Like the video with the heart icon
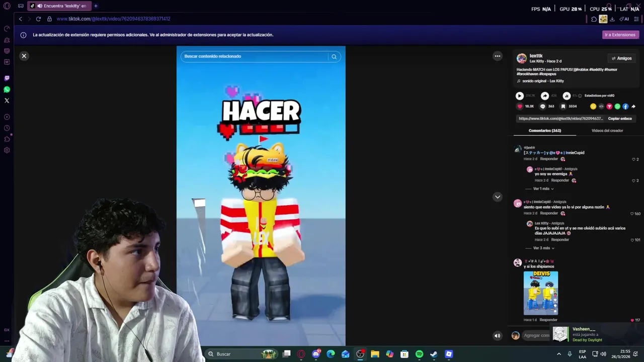 pyautogui.click(x=520, y=107)
